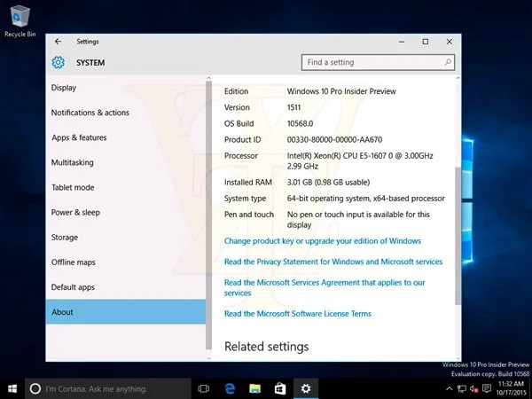Screen dimensions: 532x399
Task: Show hidden tray icons chevron
Action: click(449, 389)
